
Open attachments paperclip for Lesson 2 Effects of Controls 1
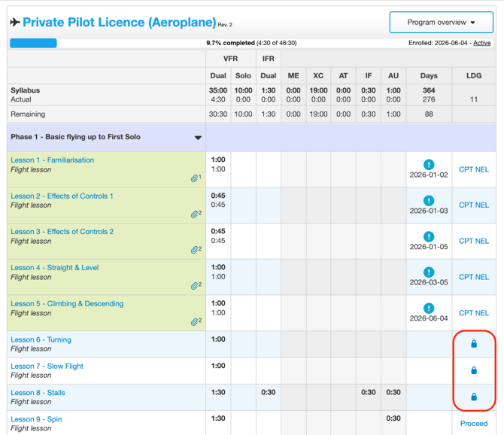point(196,214)
